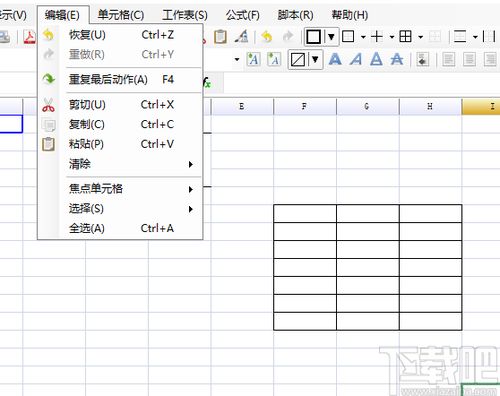This screenshot has height=396, width=500.
Task: Select 恢复(U) undo menu entry
Action: point(120,35)
